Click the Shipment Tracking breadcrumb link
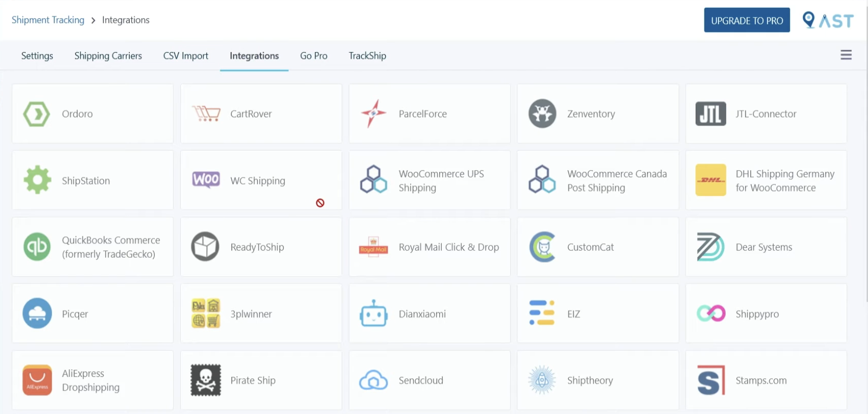868x414 pixels. point(48,20)
